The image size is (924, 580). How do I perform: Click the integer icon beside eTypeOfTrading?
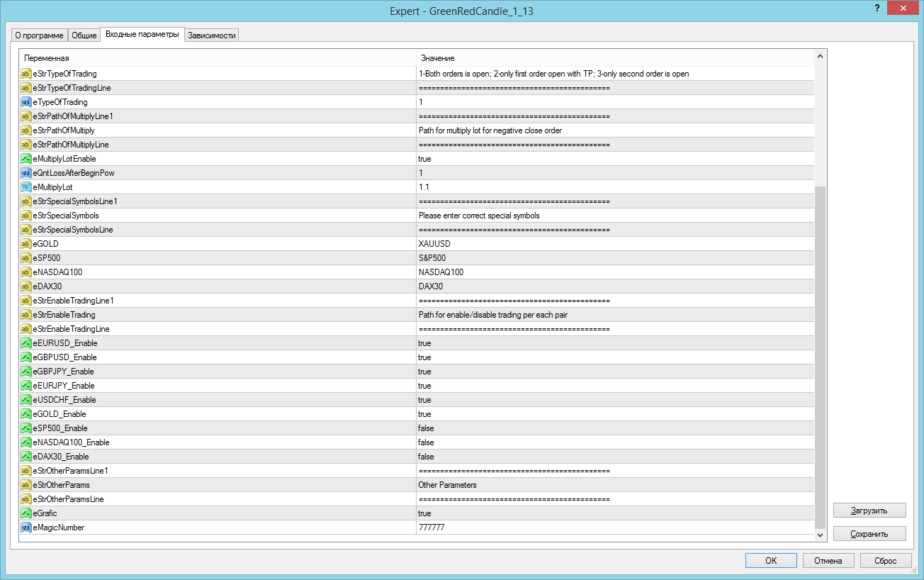[x=26, y=102]
